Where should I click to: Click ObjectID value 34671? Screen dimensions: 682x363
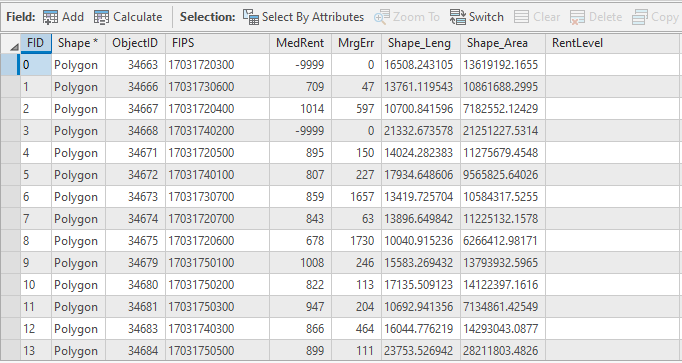coord(143,153)
